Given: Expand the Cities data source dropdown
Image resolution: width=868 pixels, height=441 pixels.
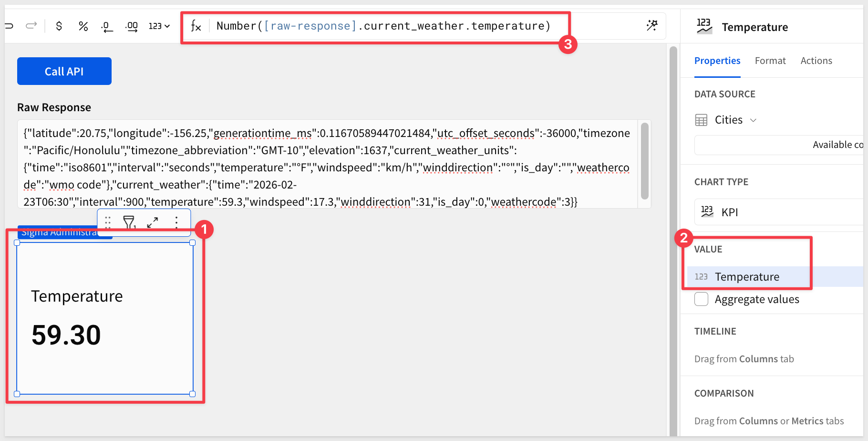Looking at the screenshot, I should (754, 120).
